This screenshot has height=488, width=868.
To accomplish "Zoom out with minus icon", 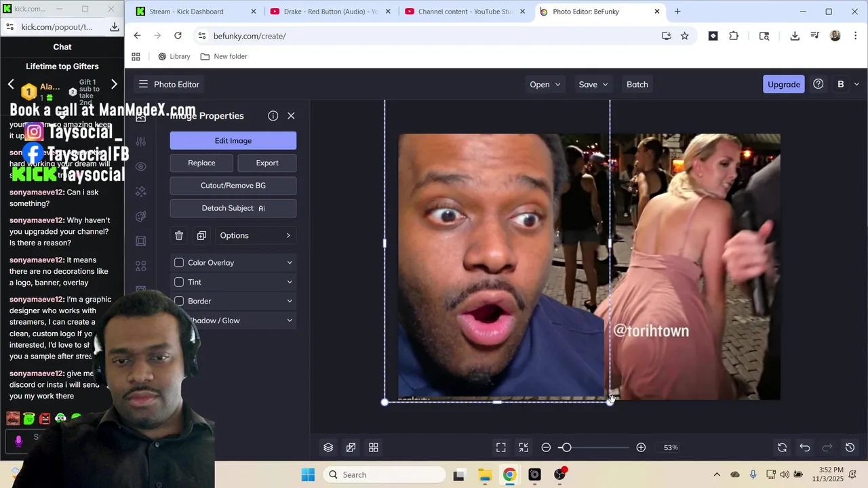I will [x=546, y=447].
